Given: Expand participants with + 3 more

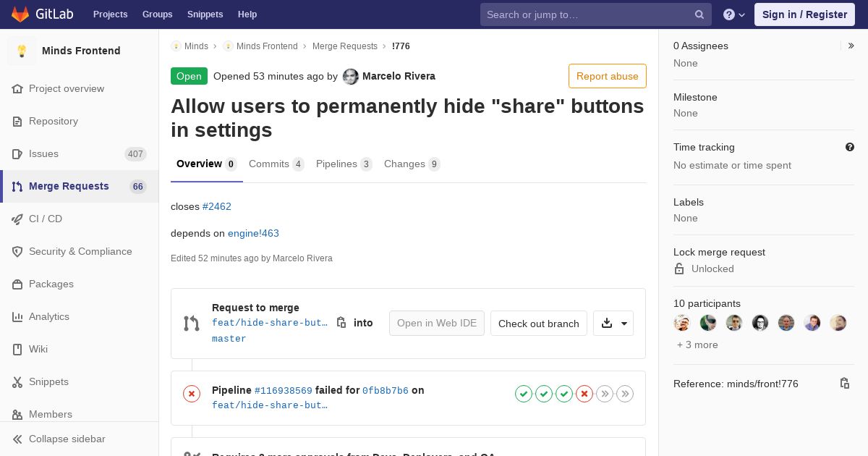Looking at the screenshot, I should pos(697,345).
